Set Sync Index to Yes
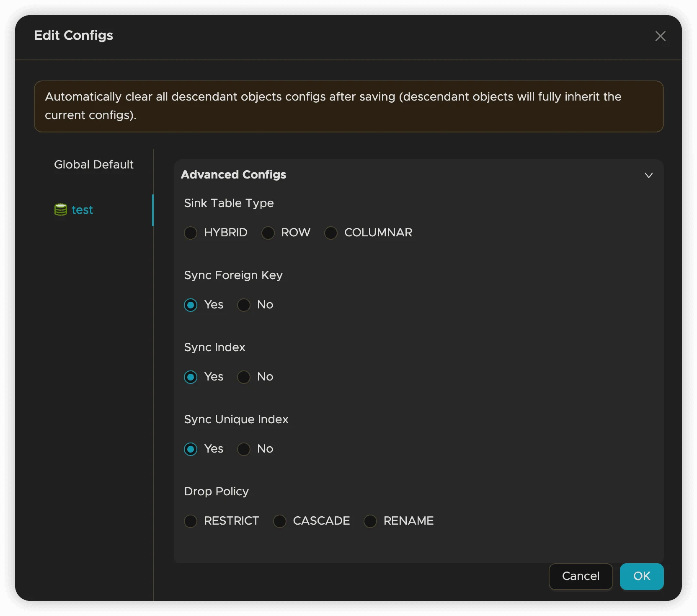The height and width of the screenshot is (616, 697). (191, 377)
